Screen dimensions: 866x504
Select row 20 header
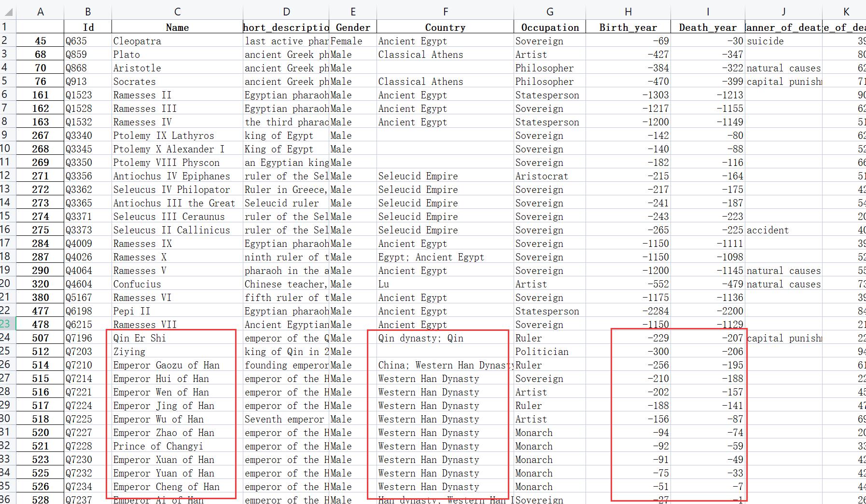[8, 283]
